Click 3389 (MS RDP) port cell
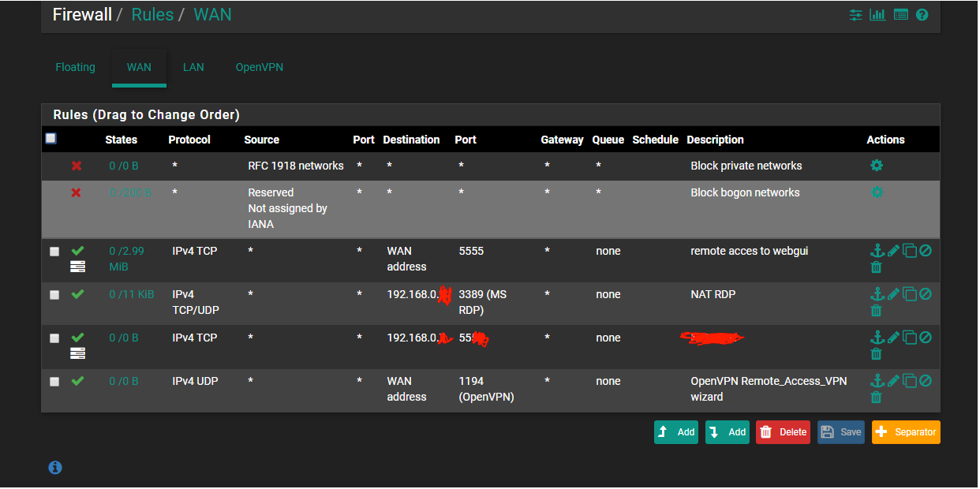The image size is (980, 489). coord(482,302)
